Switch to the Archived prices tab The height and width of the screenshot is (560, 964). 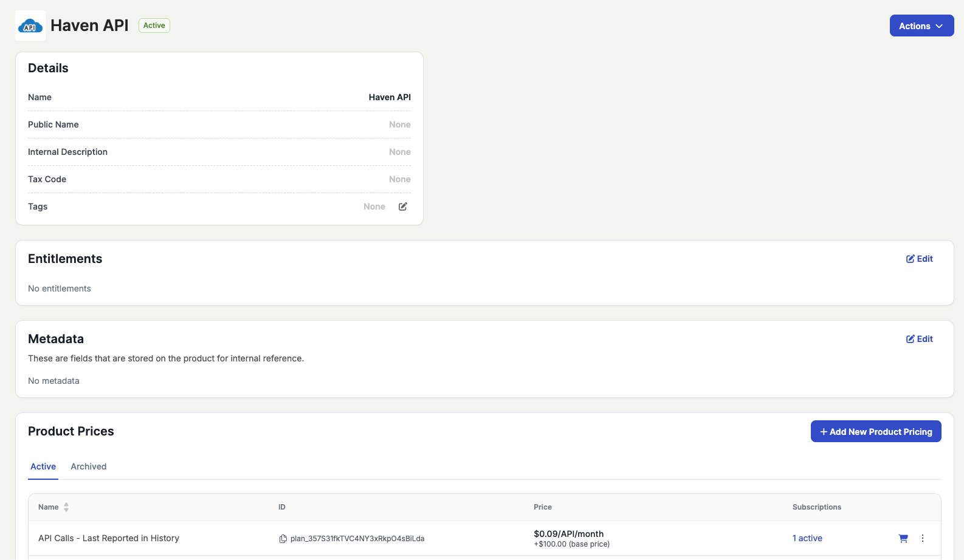88,466
